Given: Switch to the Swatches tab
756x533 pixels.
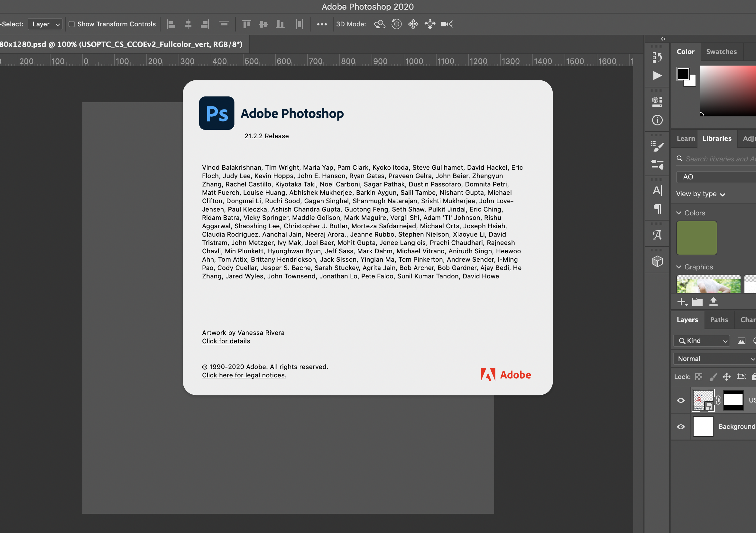Looking at the screenshot, I should pos(721,52).
